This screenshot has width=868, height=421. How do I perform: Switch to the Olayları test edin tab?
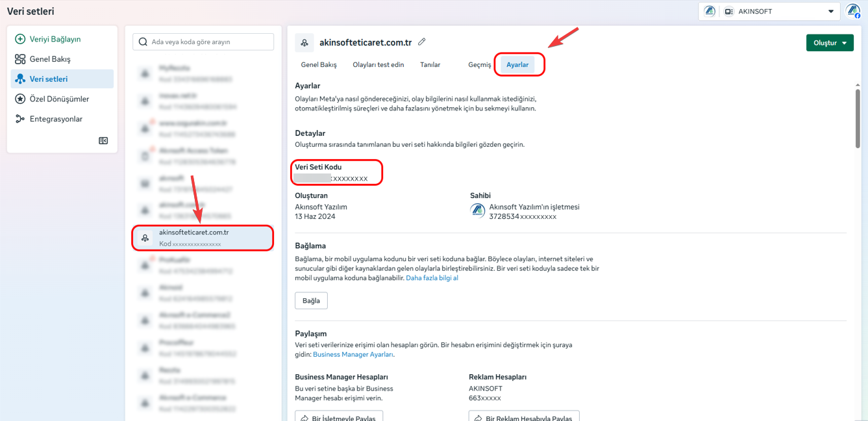click(378, 65)
